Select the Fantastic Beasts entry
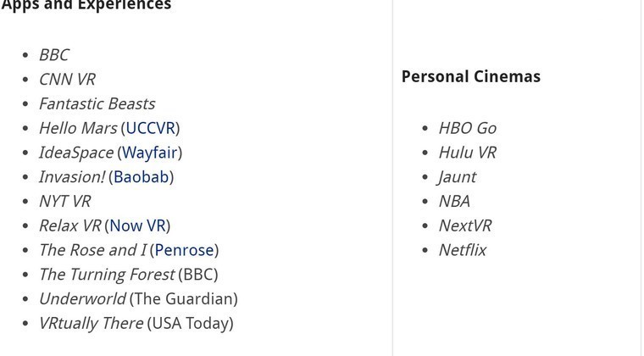Image resolution: width=644 pixels, height=356 pixels. click(x=97, y=104)
